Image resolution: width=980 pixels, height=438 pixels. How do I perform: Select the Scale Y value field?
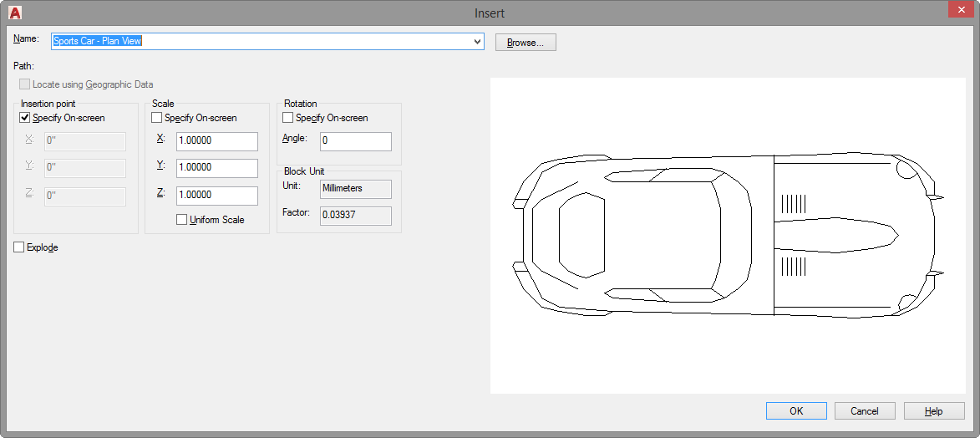point(216,168)
